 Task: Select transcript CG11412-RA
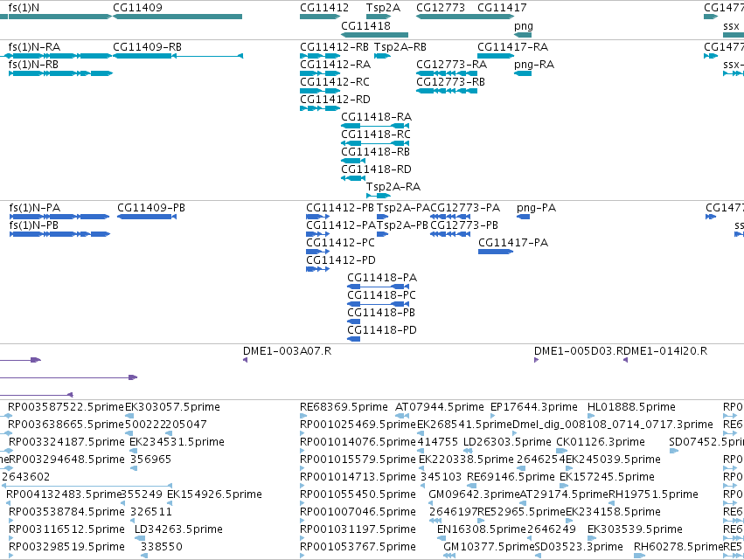coord(335,65)
